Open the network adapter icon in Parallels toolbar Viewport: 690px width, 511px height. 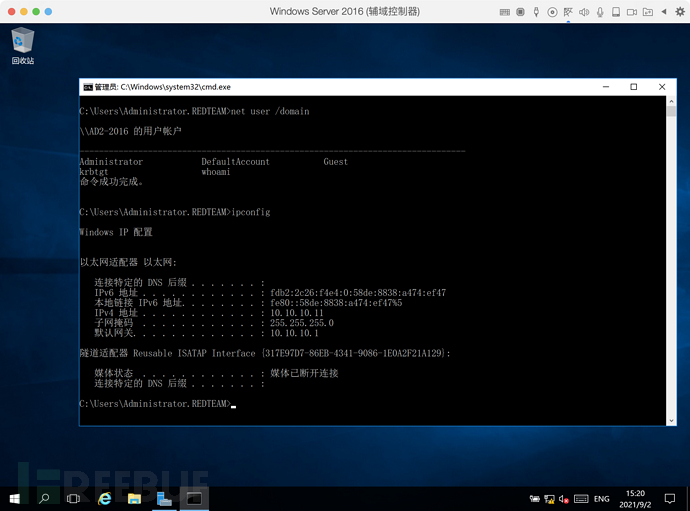568,12
